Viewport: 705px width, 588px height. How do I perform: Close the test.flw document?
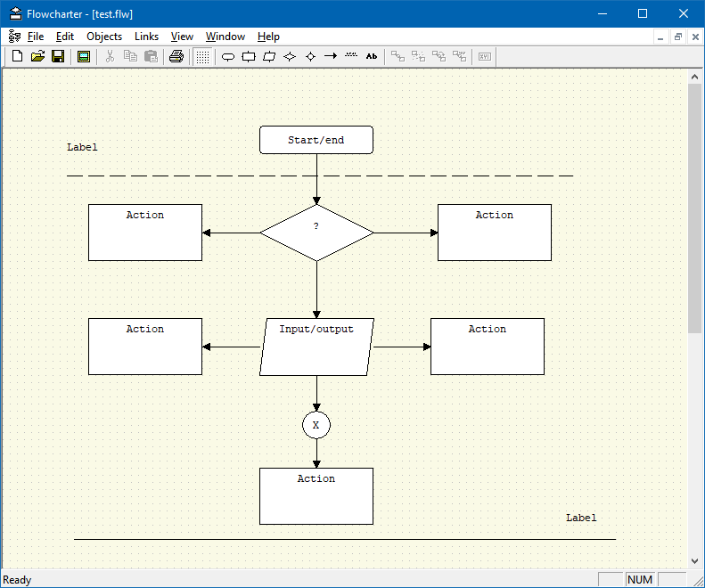coord(695,37)
